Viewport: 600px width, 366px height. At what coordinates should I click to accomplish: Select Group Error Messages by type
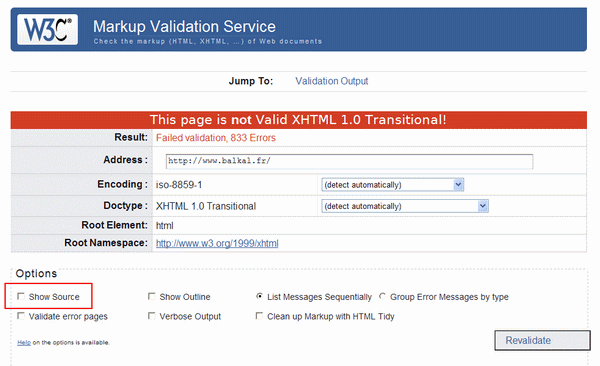382,296
